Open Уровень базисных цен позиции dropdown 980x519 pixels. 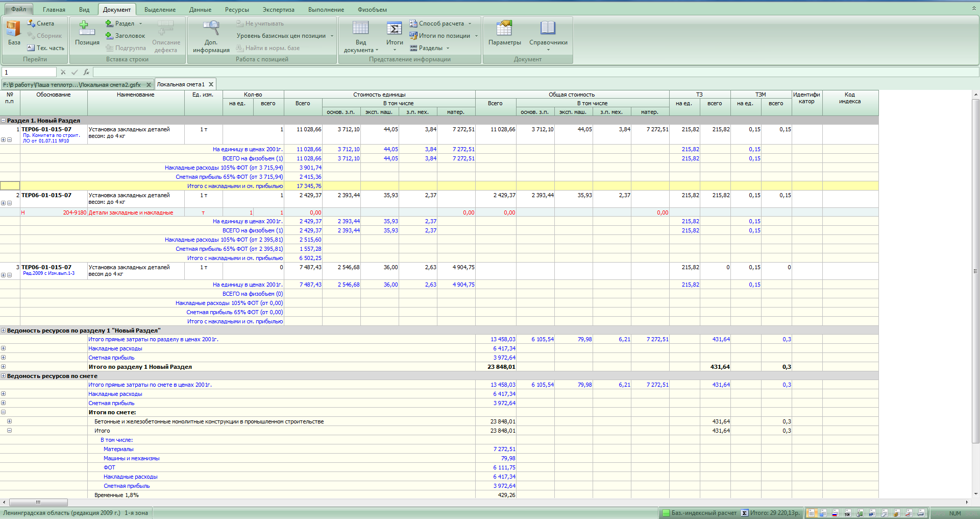pyautogui.click(x=284, y=36)
